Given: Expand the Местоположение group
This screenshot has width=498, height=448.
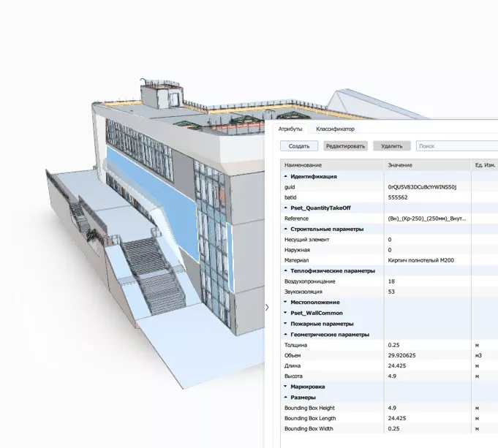Looking at the screenshot, I should coord(284,303).
